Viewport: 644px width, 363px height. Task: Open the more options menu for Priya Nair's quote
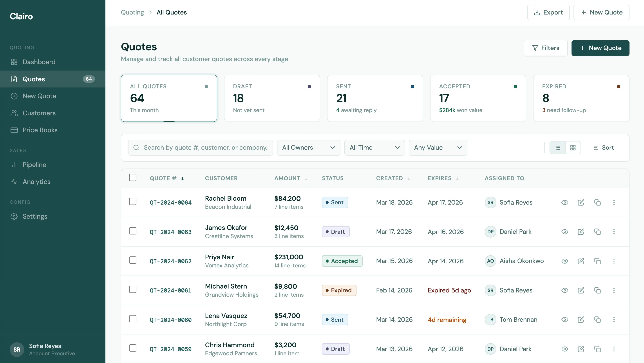point(614,261)
